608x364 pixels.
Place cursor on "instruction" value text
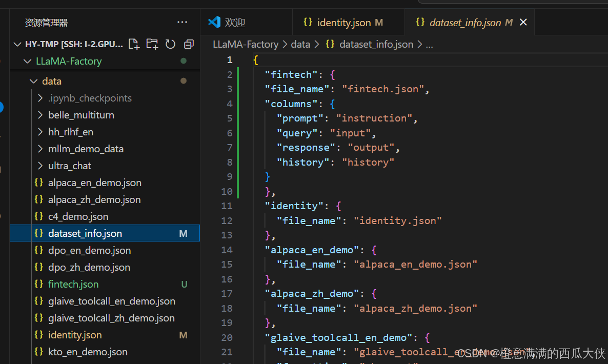(374, 118)
